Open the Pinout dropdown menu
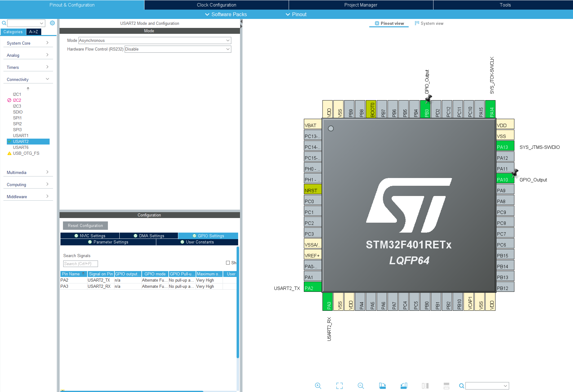Viewport: 573px width, 392px height. (x=296, y=14)
